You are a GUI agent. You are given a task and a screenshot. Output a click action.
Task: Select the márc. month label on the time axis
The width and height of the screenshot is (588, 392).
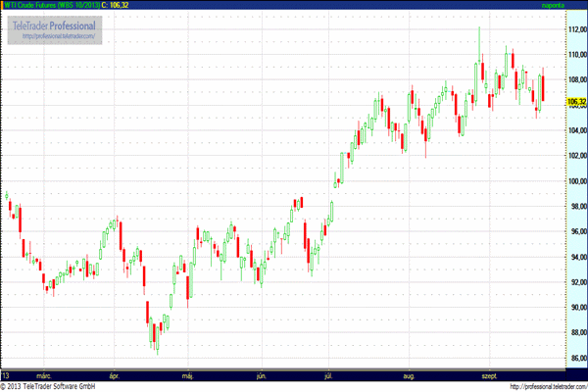click(x=44, y=374)
